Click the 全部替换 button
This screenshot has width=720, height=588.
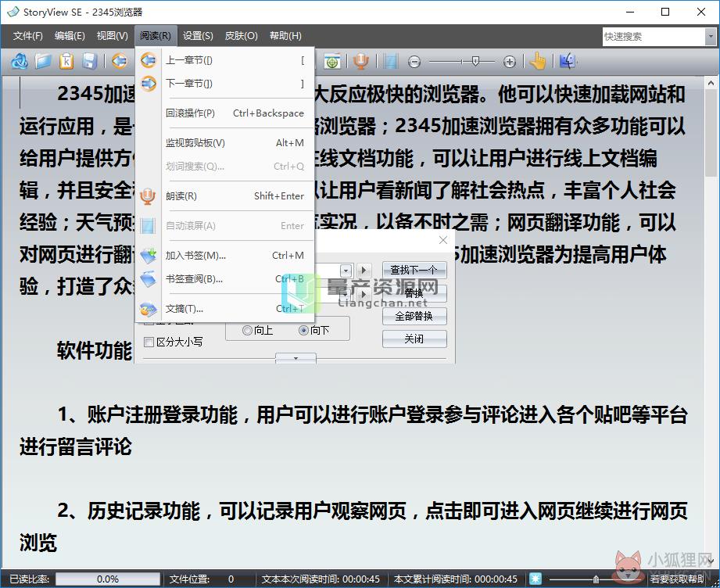tap(414, 316)
